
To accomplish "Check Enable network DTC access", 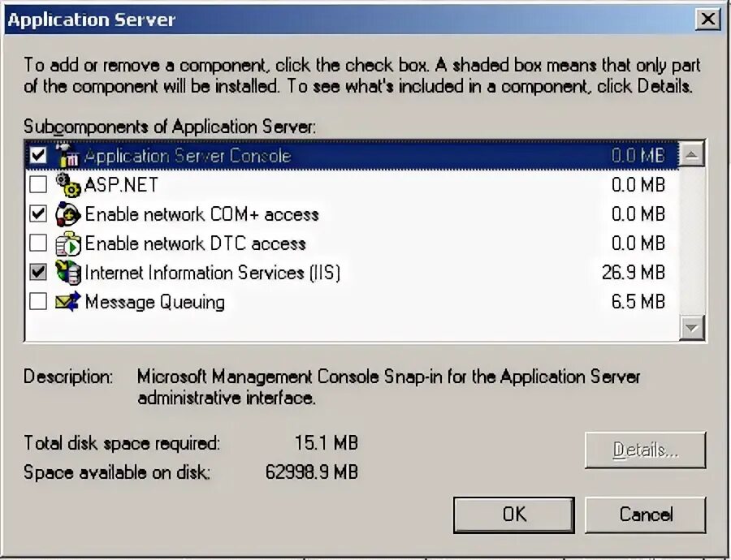I will click(x=38, y=243).
